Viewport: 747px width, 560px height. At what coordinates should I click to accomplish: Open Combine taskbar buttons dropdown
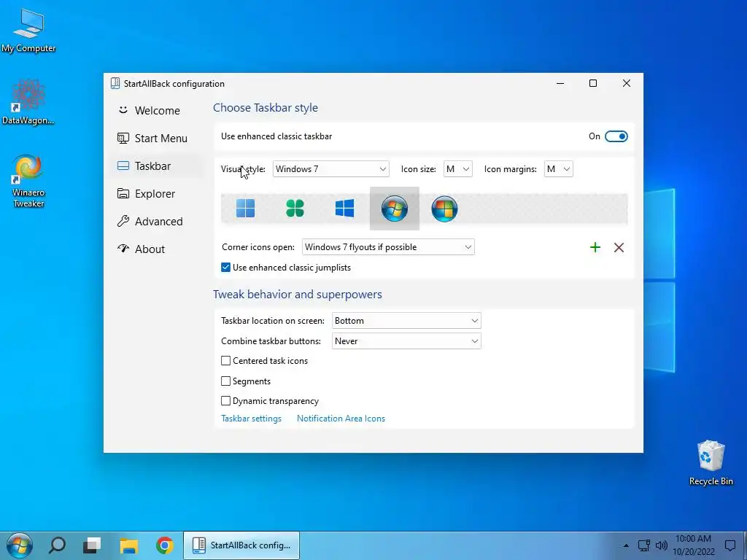[x=406, y=341]
